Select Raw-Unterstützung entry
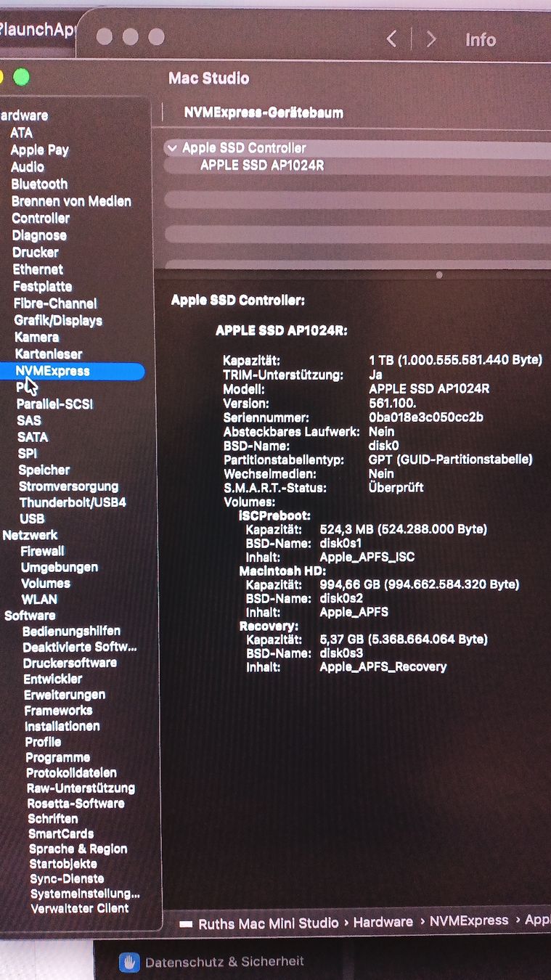This screenshot has width=551, height=980. point(81,788)
